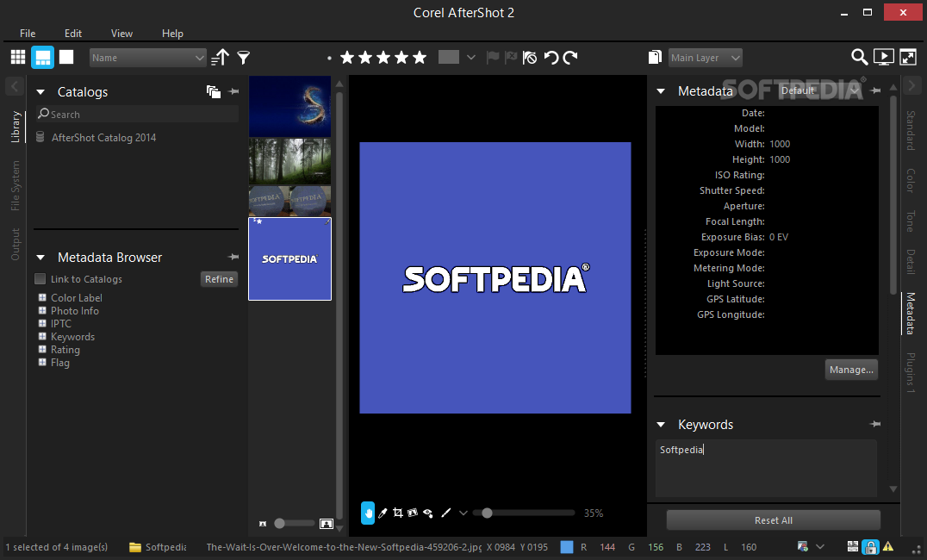
Task: Pin the Metadata Browser panel
Action: click(x=233, y=257)
